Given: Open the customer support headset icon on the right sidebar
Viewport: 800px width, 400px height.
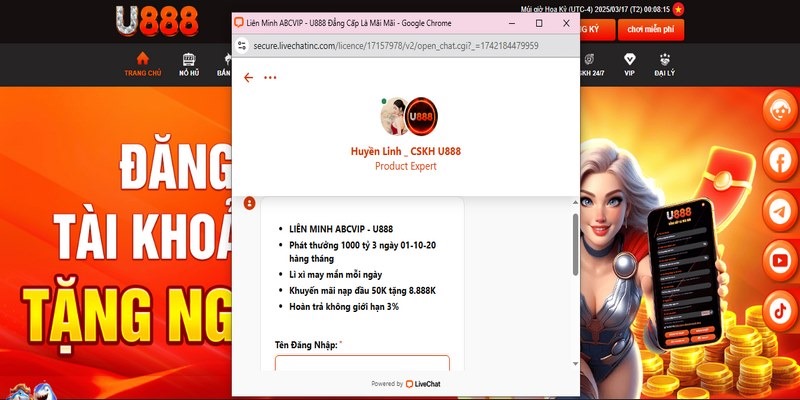Looking at the screenshot, I should [x=780, y=110].
